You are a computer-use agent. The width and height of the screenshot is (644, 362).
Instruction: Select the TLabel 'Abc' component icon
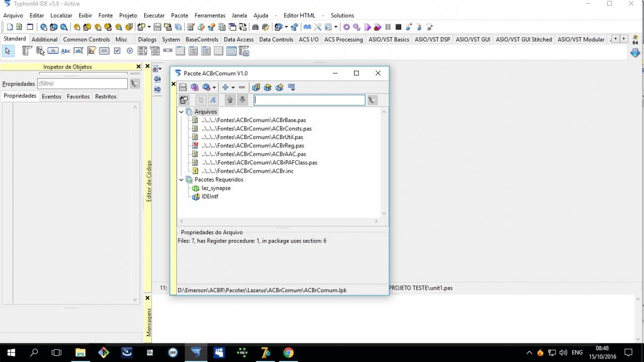(x=66, y=51)
